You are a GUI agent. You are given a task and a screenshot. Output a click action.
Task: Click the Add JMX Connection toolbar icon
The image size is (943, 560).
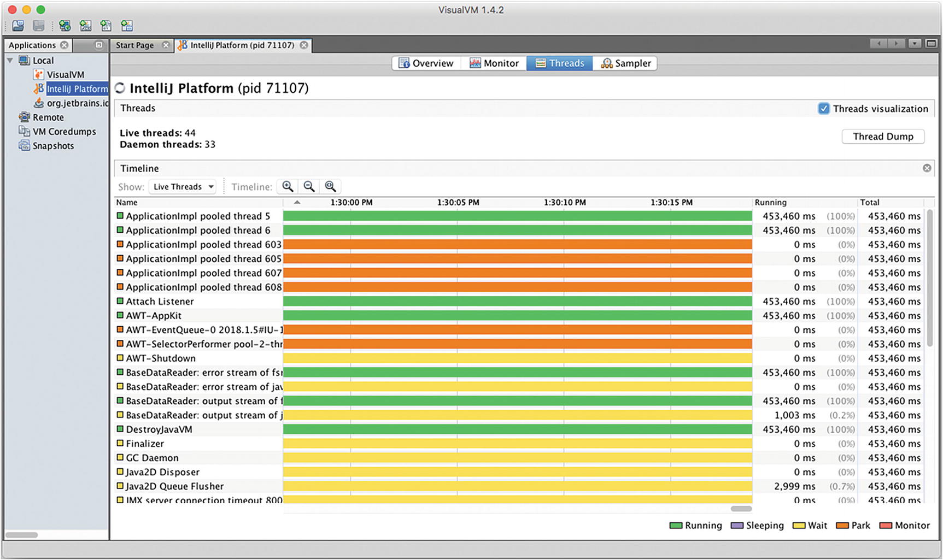(x=85, y=26)
